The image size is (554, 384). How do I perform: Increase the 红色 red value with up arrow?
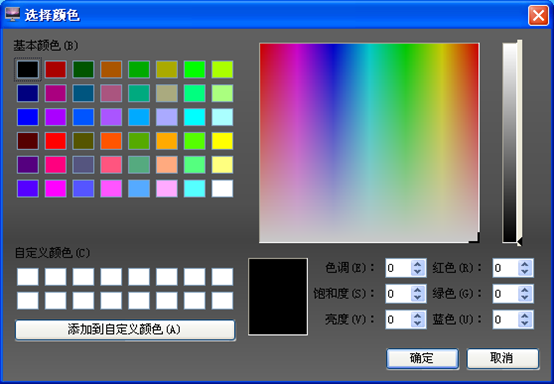[525, 264]
